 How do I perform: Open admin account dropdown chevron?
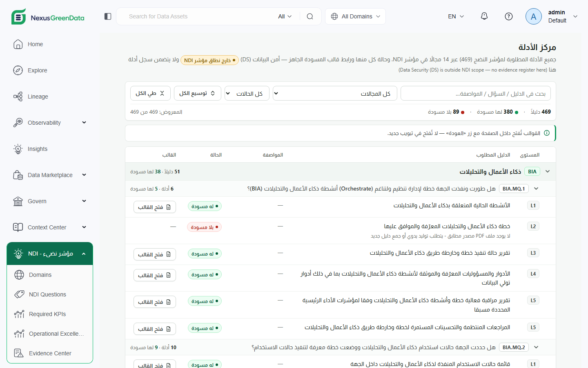[575, 16]
